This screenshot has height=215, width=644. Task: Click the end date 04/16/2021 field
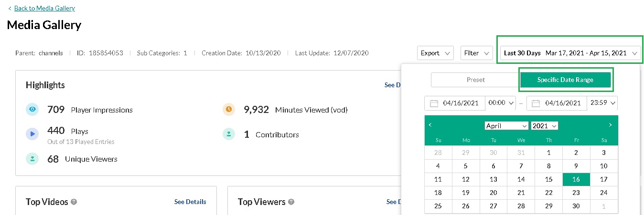click(x=557, y=103)
